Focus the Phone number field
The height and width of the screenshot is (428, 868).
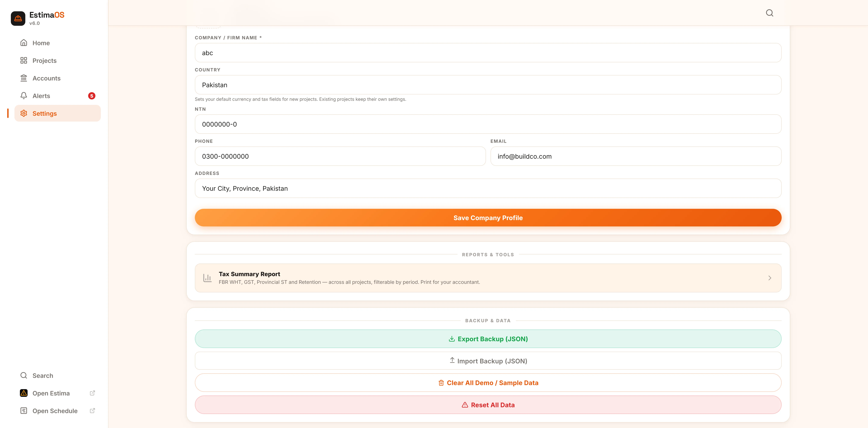tap(340, 156)
